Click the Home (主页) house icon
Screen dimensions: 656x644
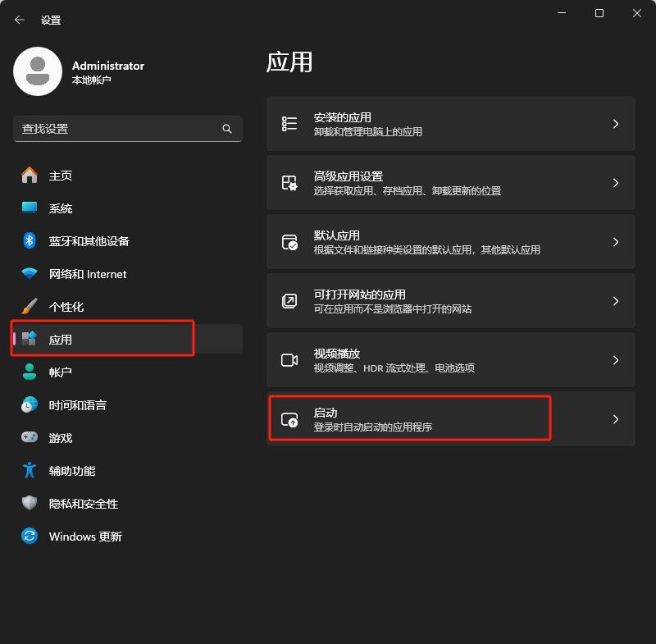tap(30, 176)
